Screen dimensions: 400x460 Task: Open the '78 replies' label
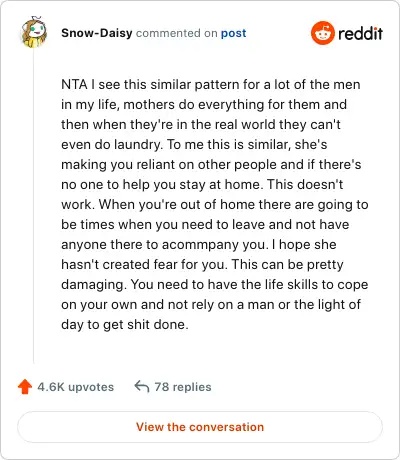183,387
